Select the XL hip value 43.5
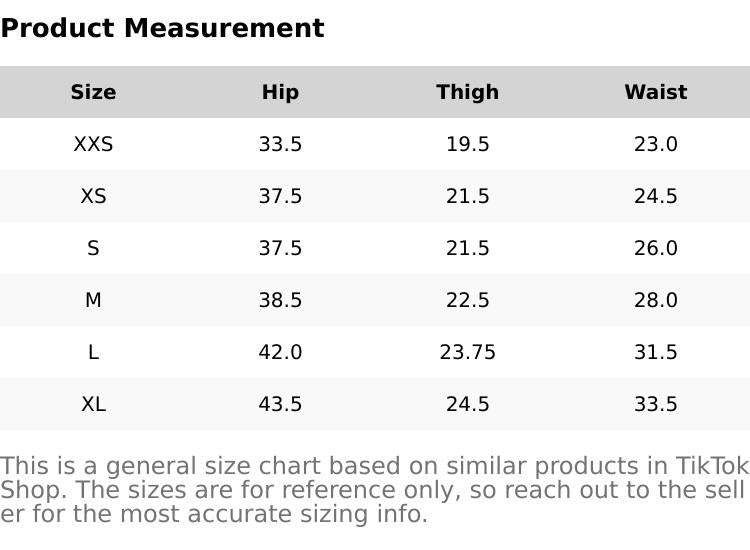The height and width of the screenshot is (550, 750). click(x=280, y=404)
